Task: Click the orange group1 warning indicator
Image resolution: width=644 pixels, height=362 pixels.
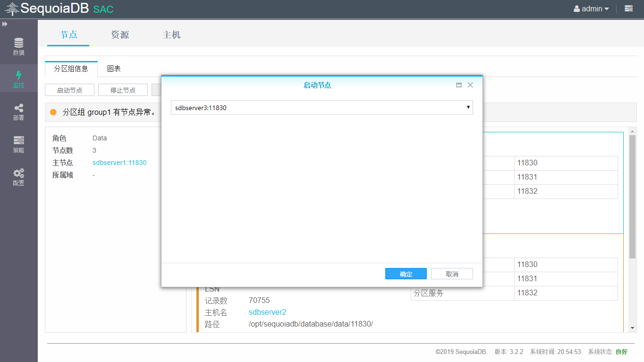Action: click(53, 112)
